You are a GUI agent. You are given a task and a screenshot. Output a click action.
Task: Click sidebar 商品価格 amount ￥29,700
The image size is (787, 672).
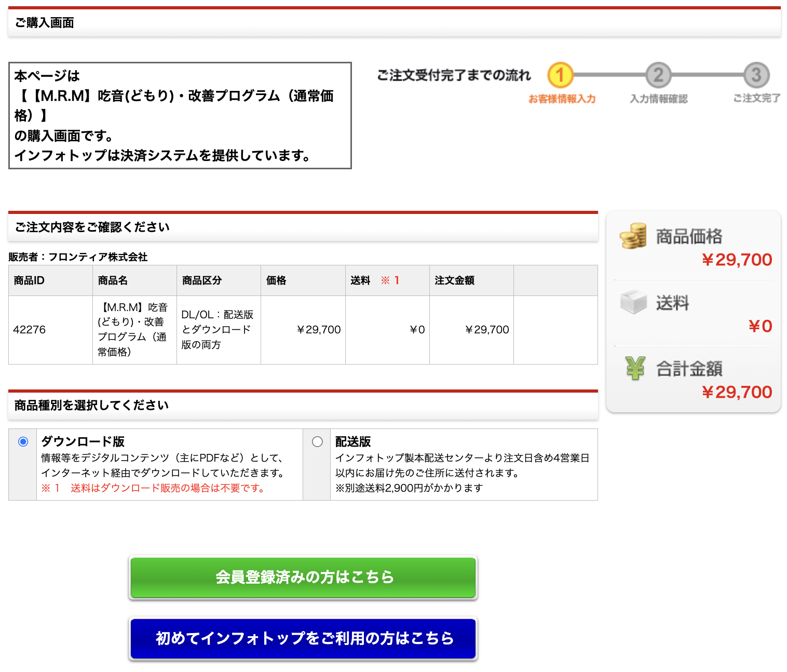coord(737,260)
